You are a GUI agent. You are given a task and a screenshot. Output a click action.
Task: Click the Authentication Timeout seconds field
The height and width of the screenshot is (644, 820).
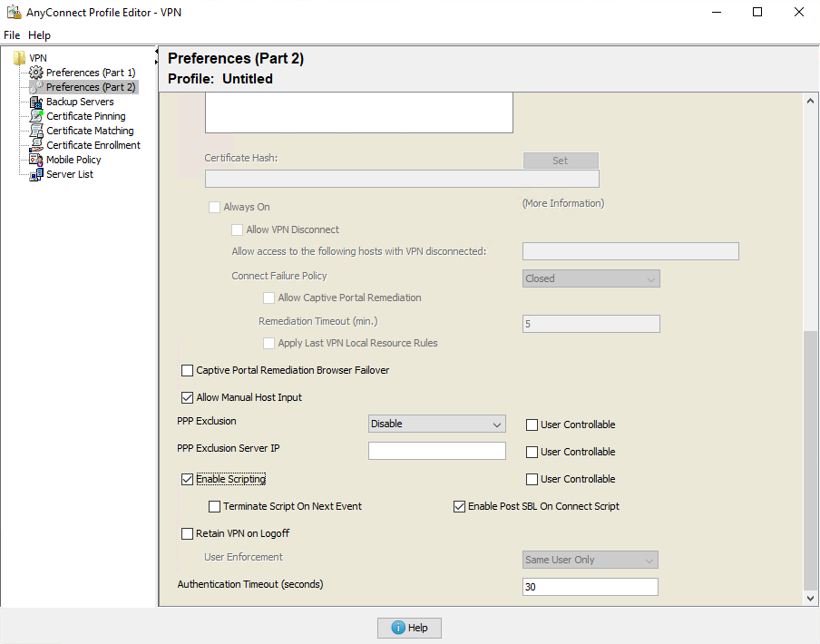[590, 587]
